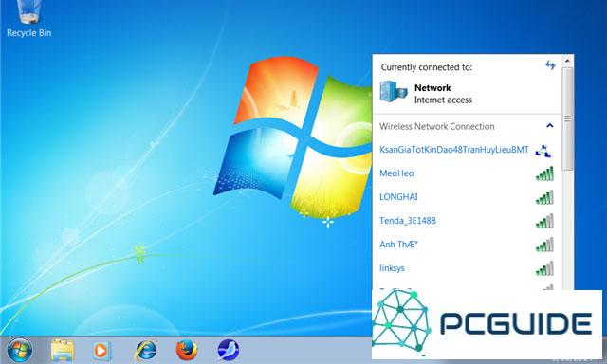Screen dimensions: 607x364
Task: Click the MeoHeo signal strength bars
Action: coord(544,174)
